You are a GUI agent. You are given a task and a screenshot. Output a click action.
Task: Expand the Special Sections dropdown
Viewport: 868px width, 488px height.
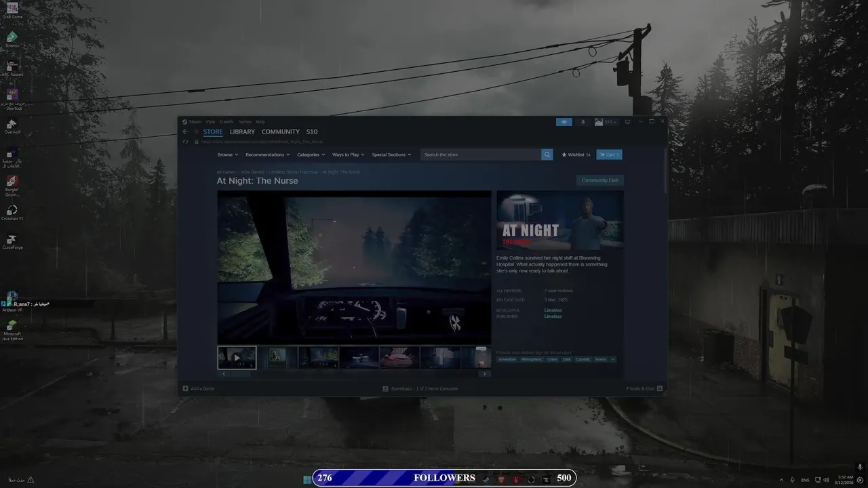coord(391,155)
